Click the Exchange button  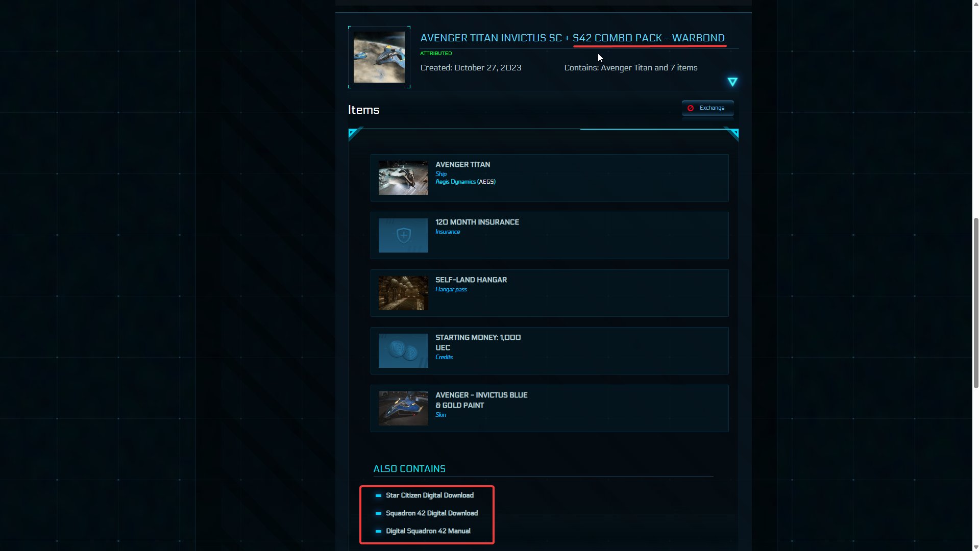coord(707,108)
